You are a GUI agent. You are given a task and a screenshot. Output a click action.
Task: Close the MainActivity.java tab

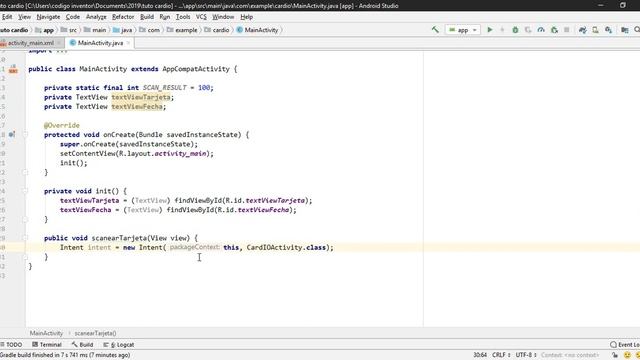pos(129,43)
